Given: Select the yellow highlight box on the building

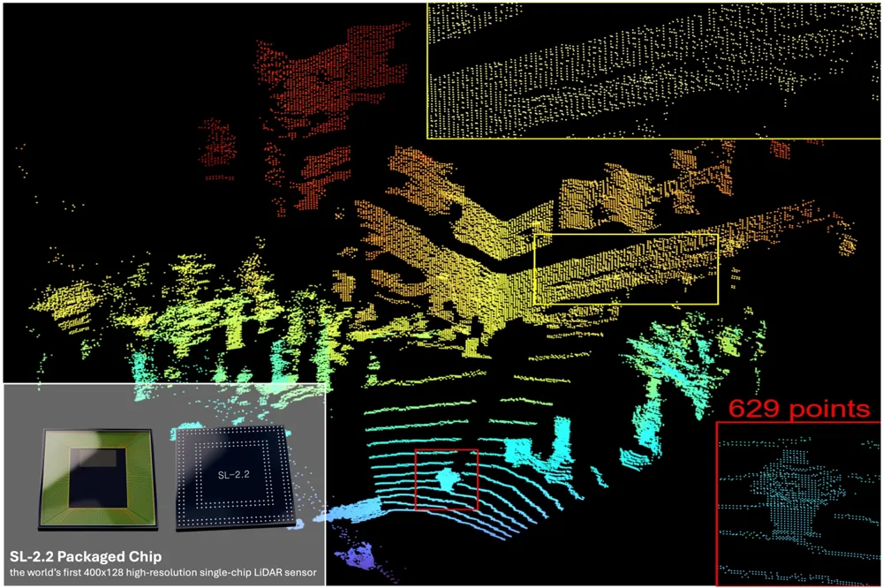Looking at the screenshot, I should (626, 268).
